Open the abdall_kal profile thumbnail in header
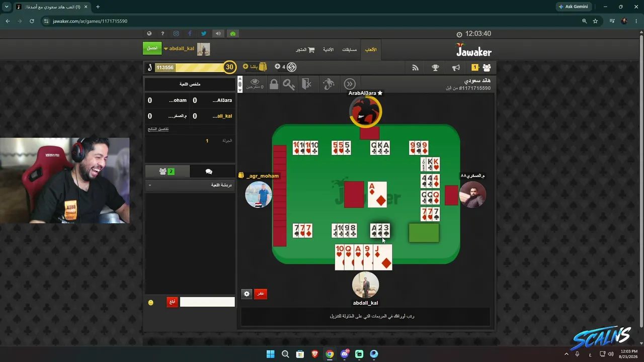Viewport: 644px width, 362px height. tap(203, 49)
